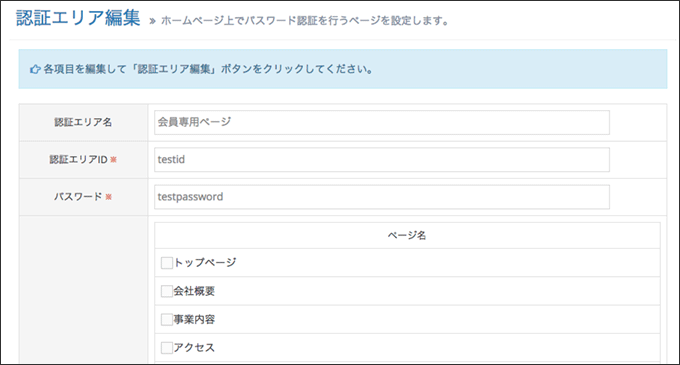Viewport: 680px width, 365px height.
Task: Click the 認証エリアID field containing testid
Action: coord(382,160)
